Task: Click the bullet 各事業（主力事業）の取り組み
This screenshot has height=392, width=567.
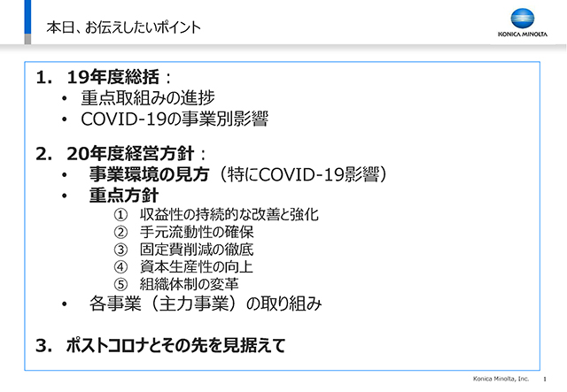Action: click(x=206, y=304)
